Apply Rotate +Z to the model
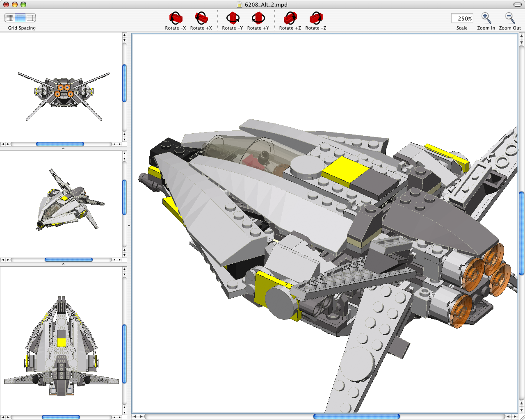Viewport: 525px width, 420px height. pos(290,18)
